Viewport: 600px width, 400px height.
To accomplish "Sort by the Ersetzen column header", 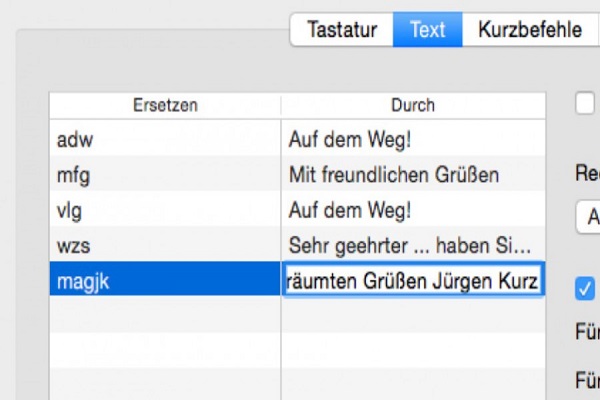I will click(x=165, y=105).
